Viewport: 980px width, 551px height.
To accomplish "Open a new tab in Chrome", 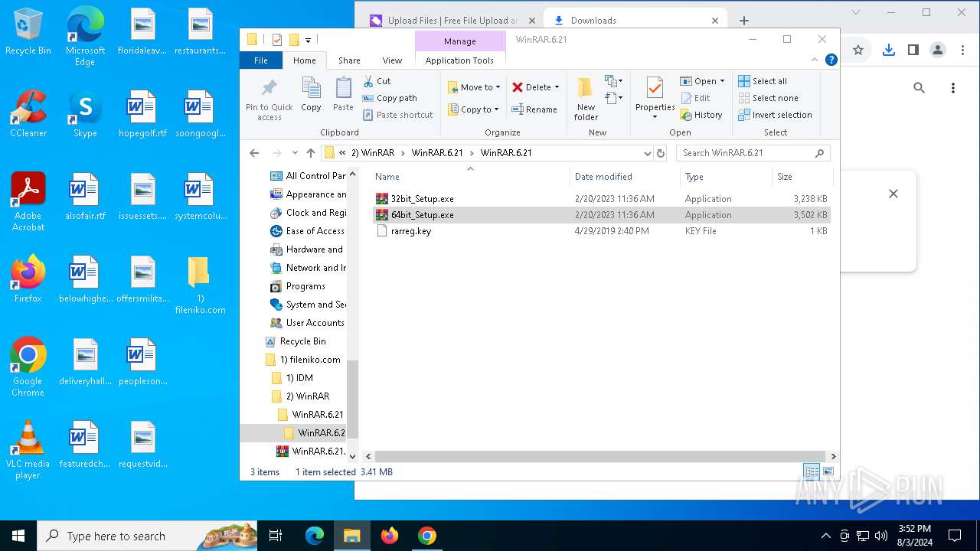I will pyautogui.click(x=743, y=21).
